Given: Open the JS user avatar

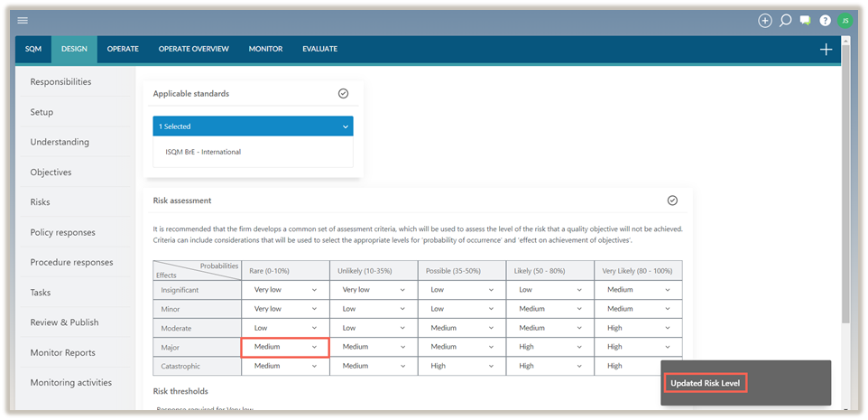Looking at the screenshot, I should (x=845, y=20).
